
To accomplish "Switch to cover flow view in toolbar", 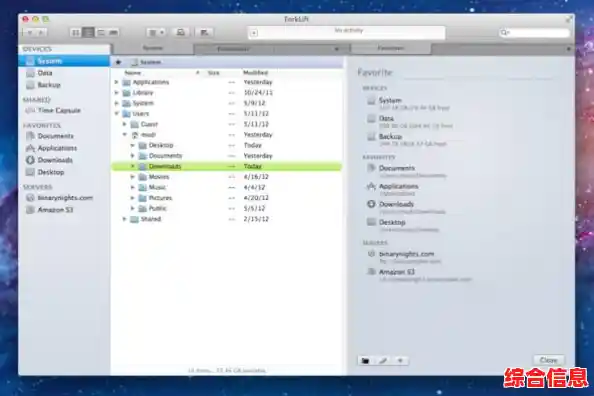I will 113,33.
